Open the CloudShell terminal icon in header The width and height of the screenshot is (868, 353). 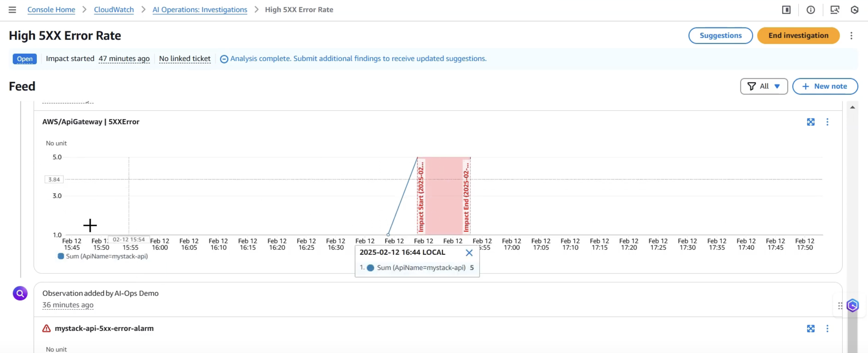coord(834,10)
